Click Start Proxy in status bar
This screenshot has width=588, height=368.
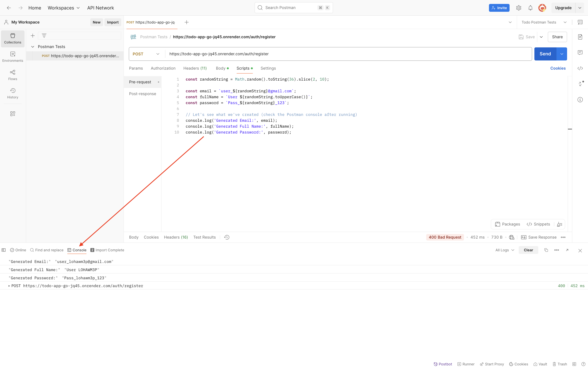click(492, 364)
